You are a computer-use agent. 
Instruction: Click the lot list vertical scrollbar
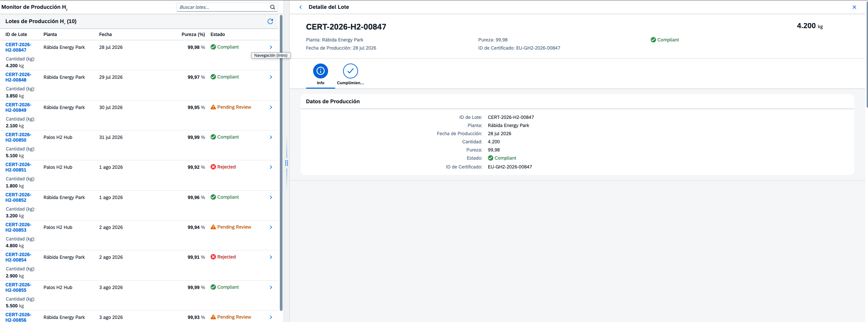click(281, 163)
